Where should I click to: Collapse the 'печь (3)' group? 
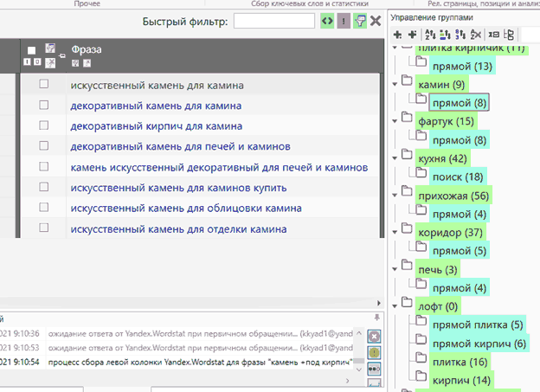click(395, 269)
